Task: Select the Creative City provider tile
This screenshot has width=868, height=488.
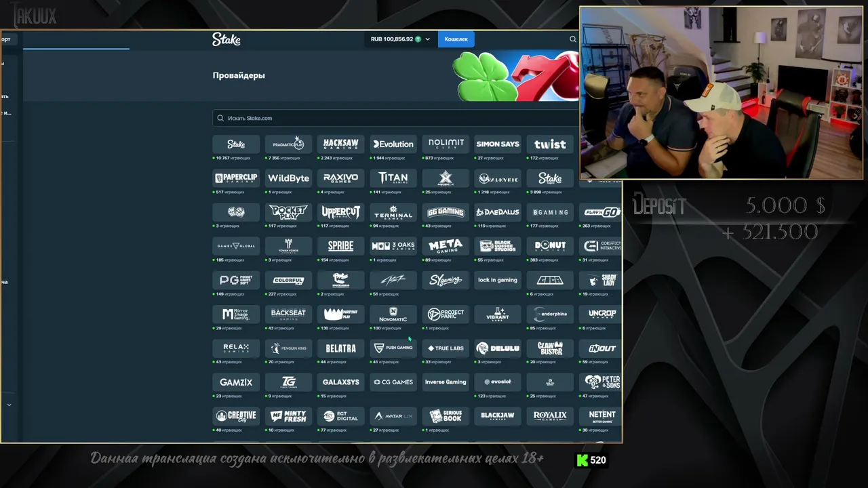Action: (236, 415)
